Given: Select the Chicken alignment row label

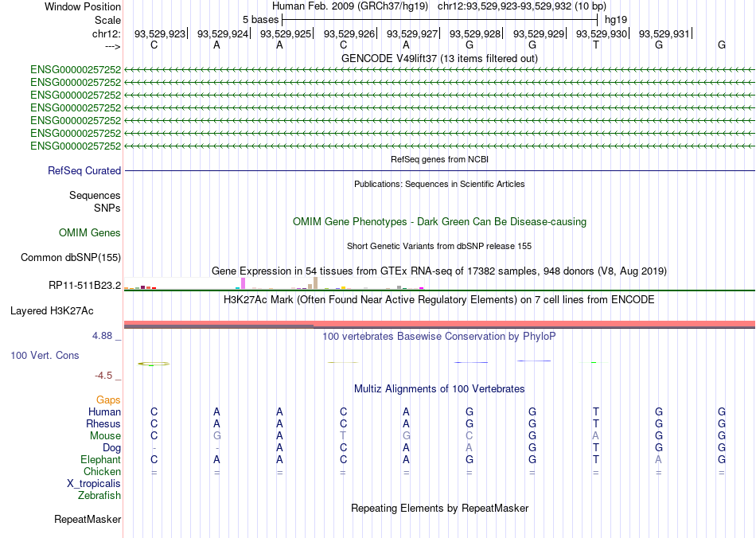Looking at the screenshot, I should tap(102, 471).
